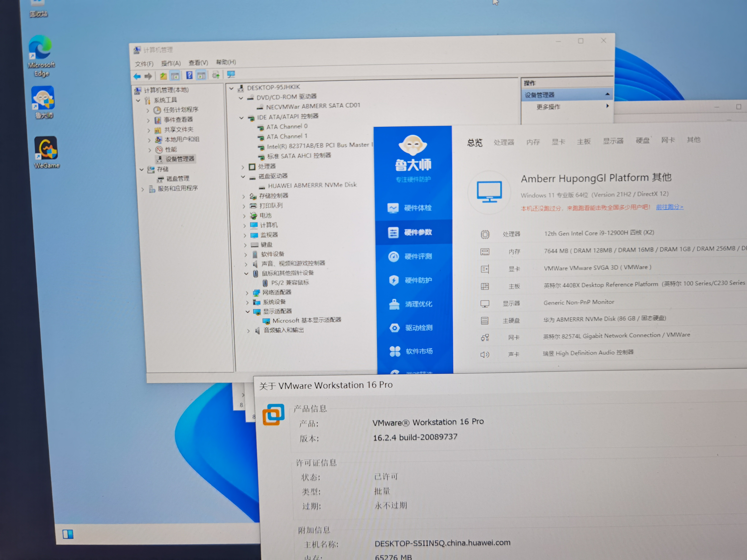Viewport: 747px width, 560px height.
Task: Open the WeGame desktop shortcut
Action: (46, 152)
